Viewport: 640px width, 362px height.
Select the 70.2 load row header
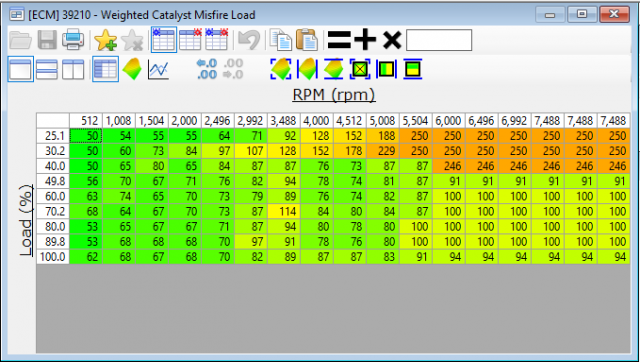[53, 211]
